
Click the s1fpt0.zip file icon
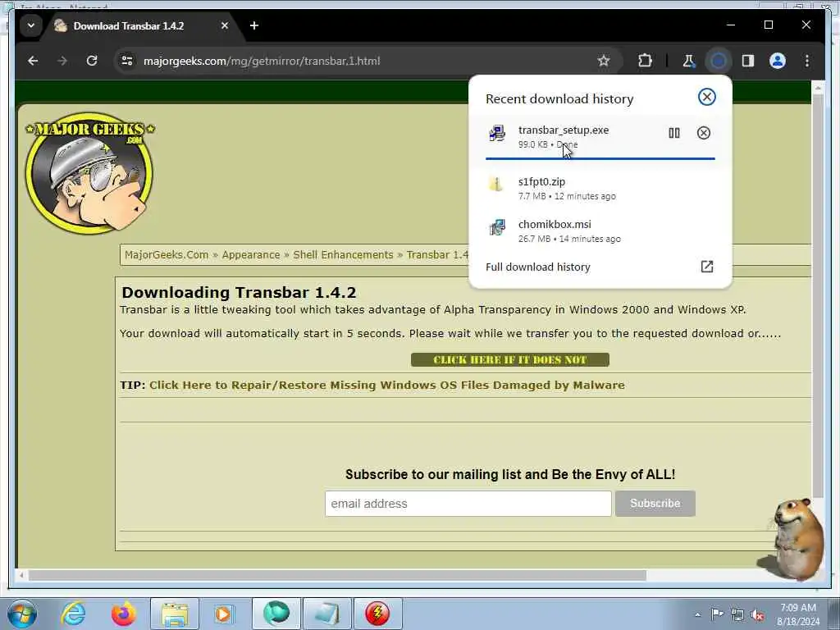pos(496,184)
